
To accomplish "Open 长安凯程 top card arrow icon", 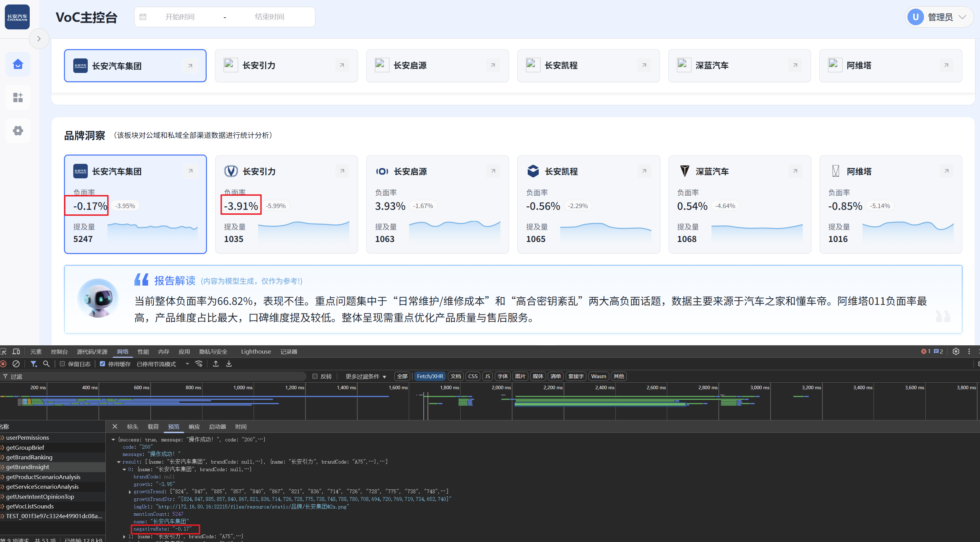I will coord(644,65).
